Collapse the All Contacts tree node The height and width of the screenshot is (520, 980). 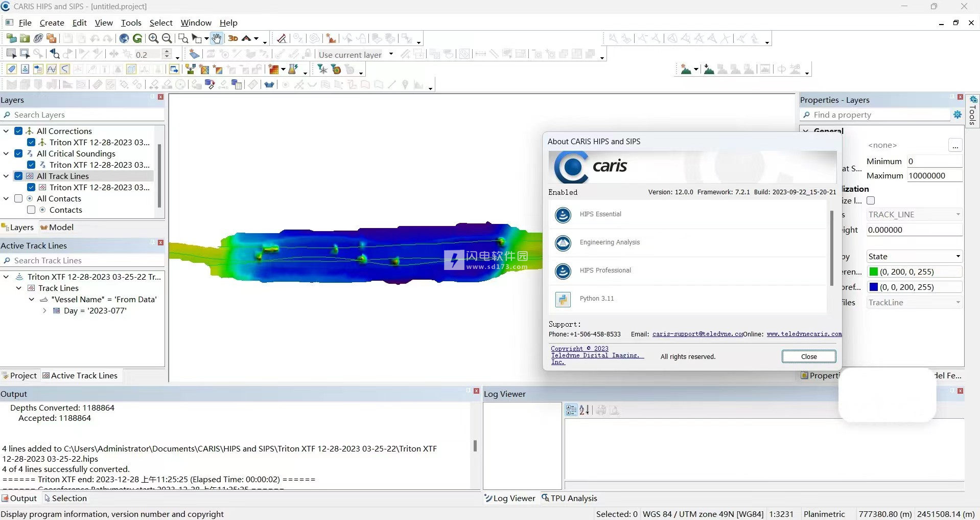pos(6,198)
